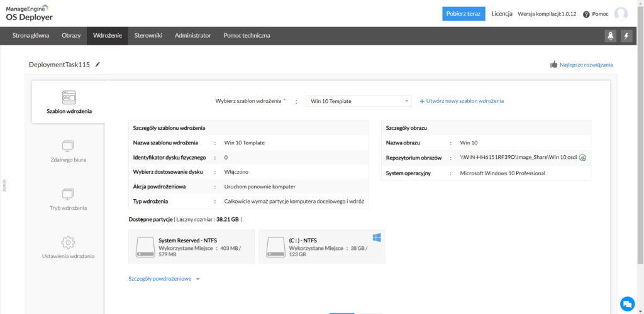
Task: Open the chat support bubble icon
Action: (626, 303)
